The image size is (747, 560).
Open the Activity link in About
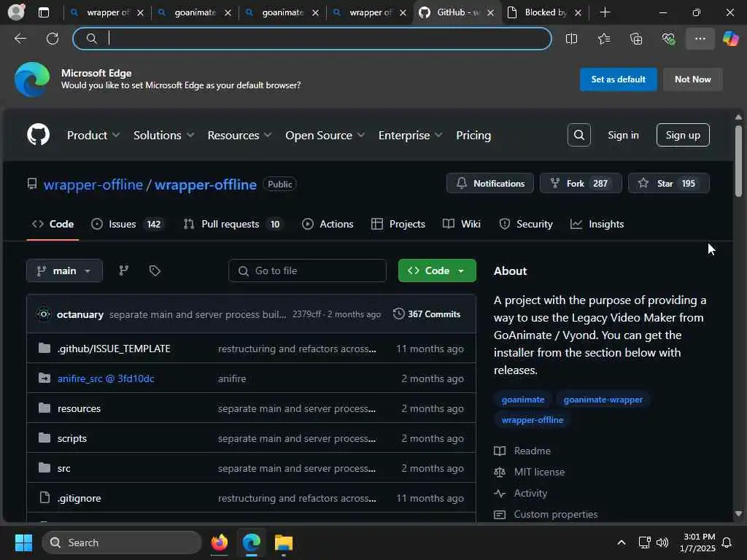530,493
